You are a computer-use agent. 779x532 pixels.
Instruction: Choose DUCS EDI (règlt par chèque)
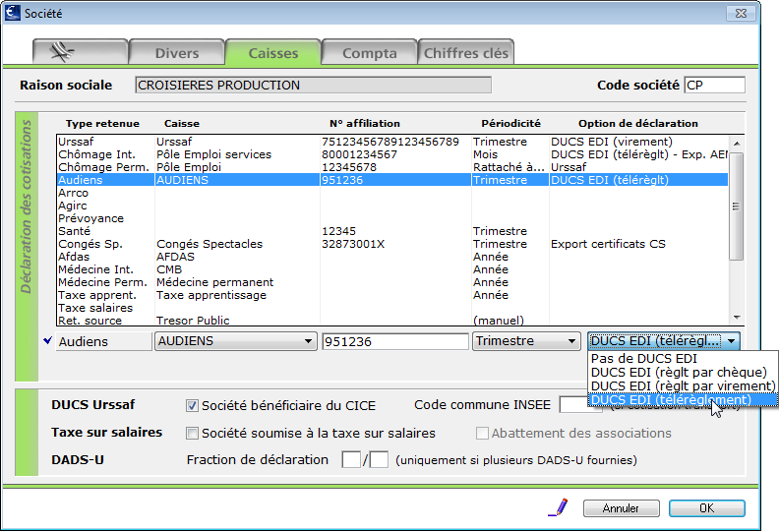[683, 373]
